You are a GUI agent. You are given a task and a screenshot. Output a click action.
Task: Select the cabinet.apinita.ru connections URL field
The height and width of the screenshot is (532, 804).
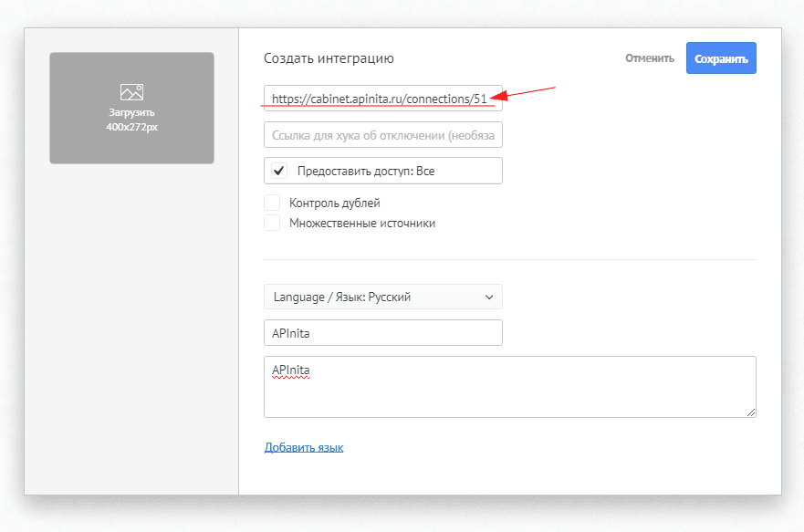[x=382, y=97]
